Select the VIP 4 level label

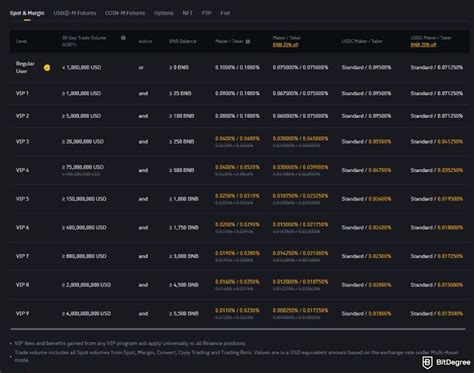coord(22,170)
